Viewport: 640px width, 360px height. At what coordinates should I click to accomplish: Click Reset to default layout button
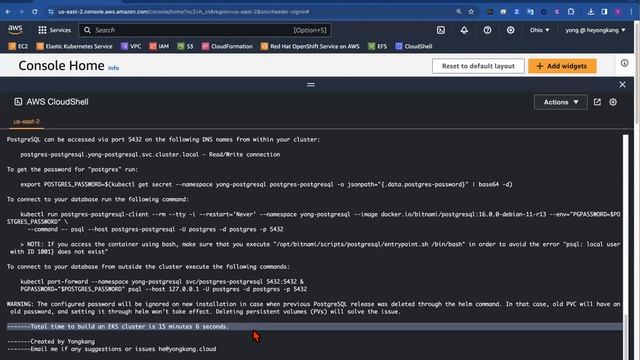click(478, 66)
